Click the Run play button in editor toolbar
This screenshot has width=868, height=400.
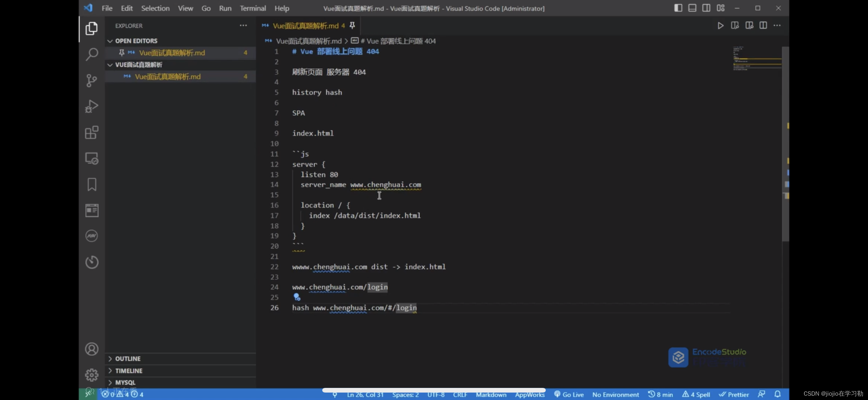pos(720,26)
